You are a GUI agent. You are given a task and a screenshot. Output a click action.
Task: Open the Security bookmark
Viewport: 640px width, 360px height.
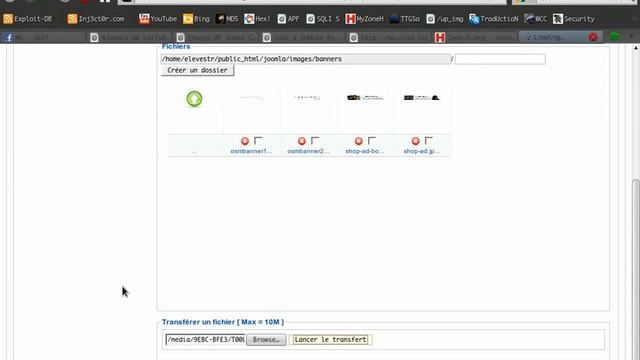(574, 19)
